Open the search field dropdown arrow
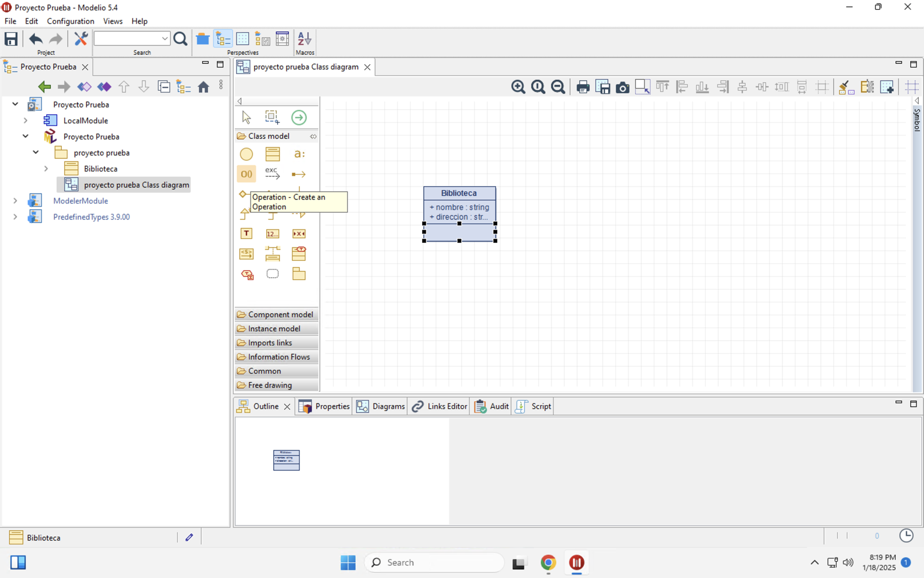 [x=165, y=39]
